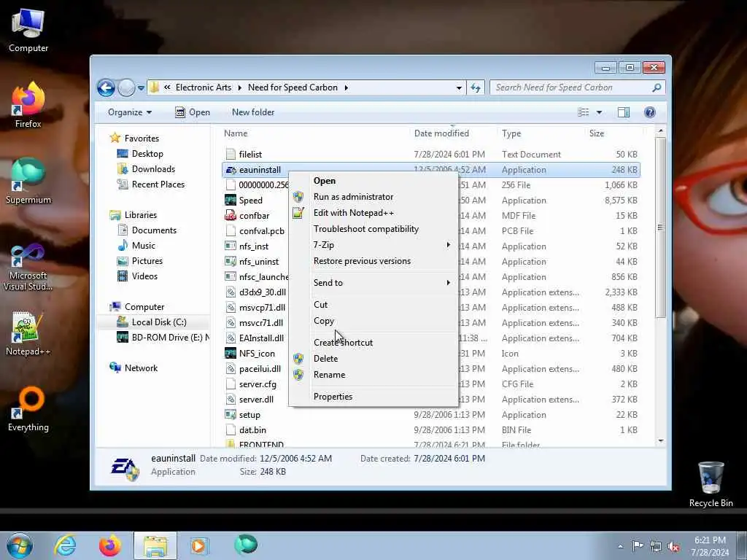Click the Open toolbar button
This screenshot has width=747, height=560.
[193, 112]
